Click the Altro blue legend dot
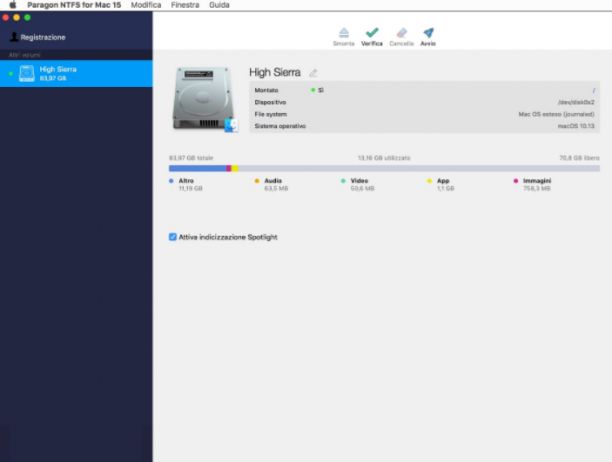 171,181
